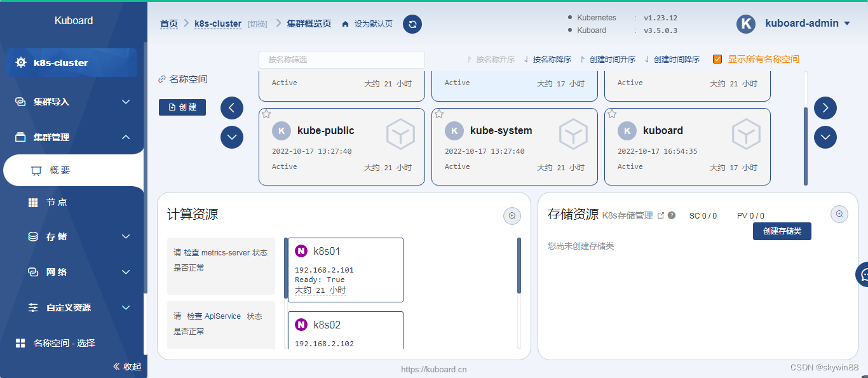Sort namespaces by 创建时间降序
Image resolution: width=868 pixels, height=378 pixels.
coord(672,60)
